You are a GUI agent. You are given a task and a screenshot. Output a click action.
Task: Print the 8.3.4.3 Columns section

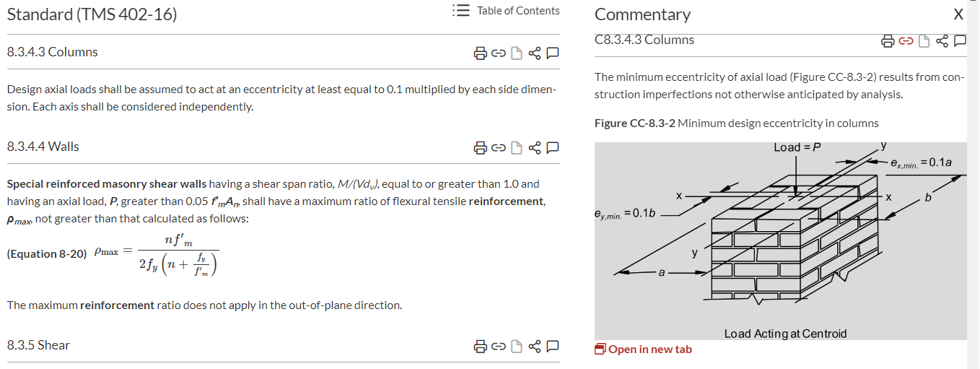tap(480, 53)
